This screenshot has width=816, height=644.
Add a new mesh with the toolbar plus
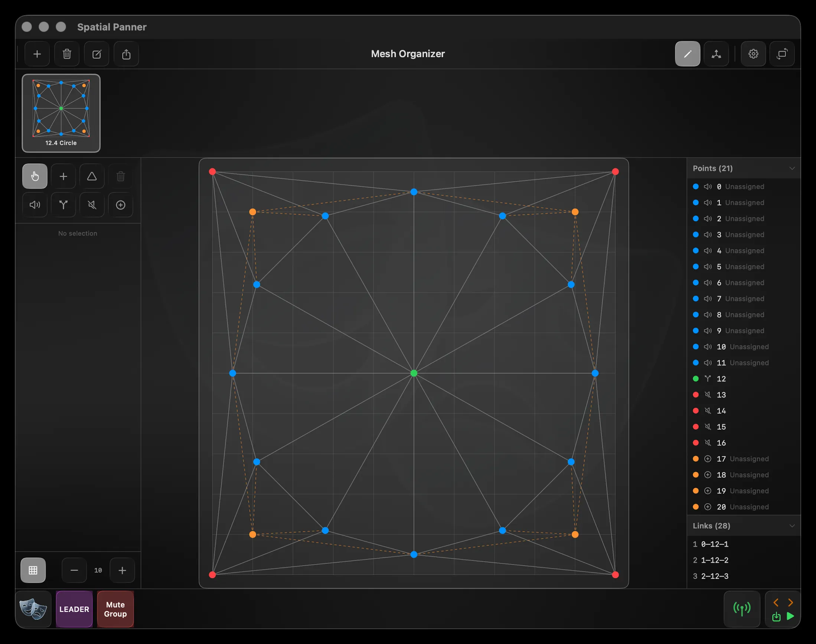[x=37, y=54]
